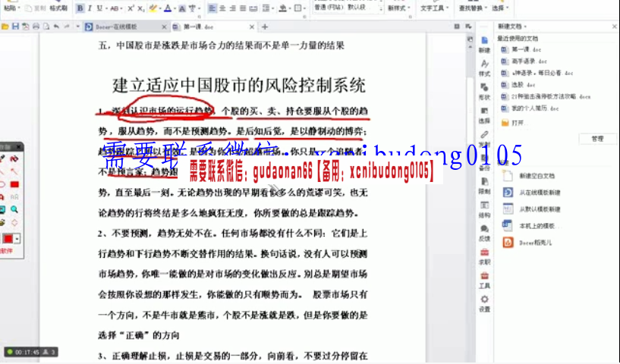This screenshot has height=364, width=620.
Task: Select the magnifier tool in annotation palette
Action: pyautogui.click(x=14, y=209)
